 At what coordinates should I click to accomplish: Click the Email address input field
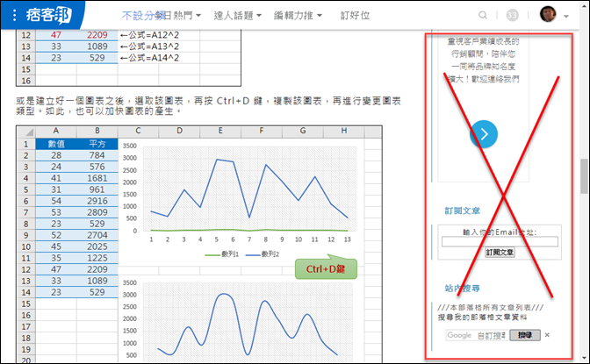[500, 242]
